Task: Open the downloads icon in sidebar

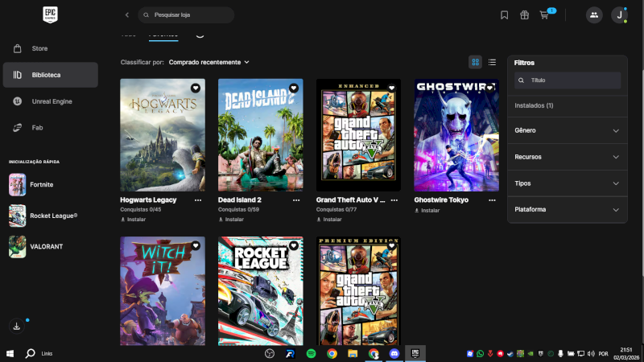Action: (x=17, y=326)
